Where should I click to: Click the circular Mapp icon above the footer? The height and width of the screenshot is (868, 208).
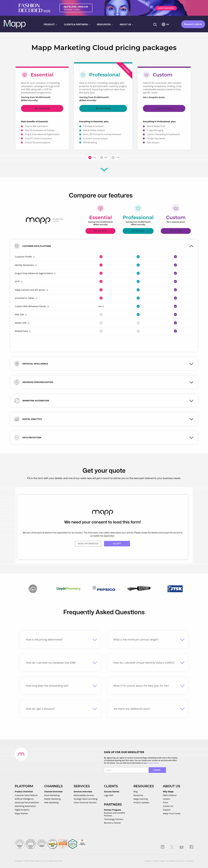click(x=21, y=754)
